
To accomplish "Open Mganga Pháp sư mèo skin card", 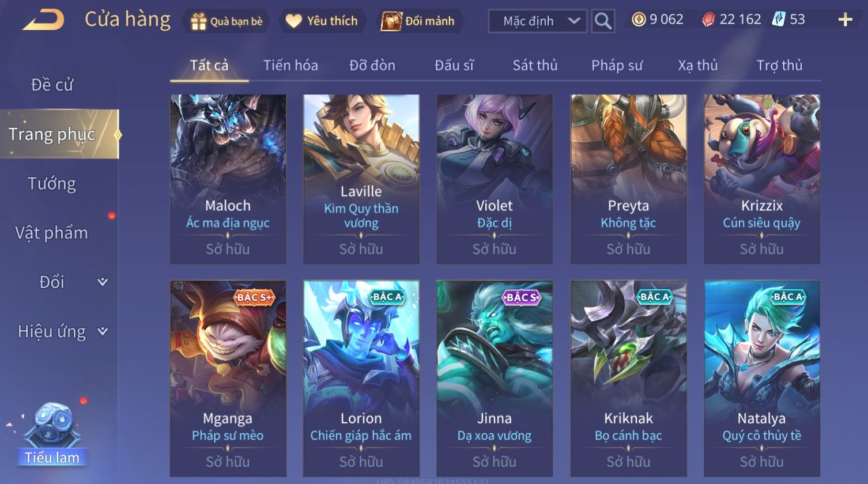I will [x=228, y=378].
